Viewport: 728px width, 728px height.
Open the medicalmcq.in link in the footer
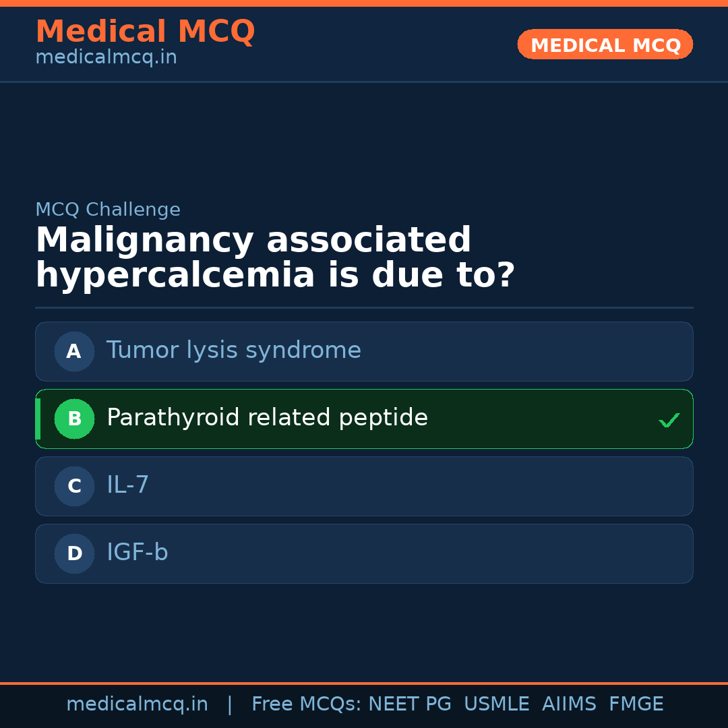pyautogui.click(x=137, y=704)
